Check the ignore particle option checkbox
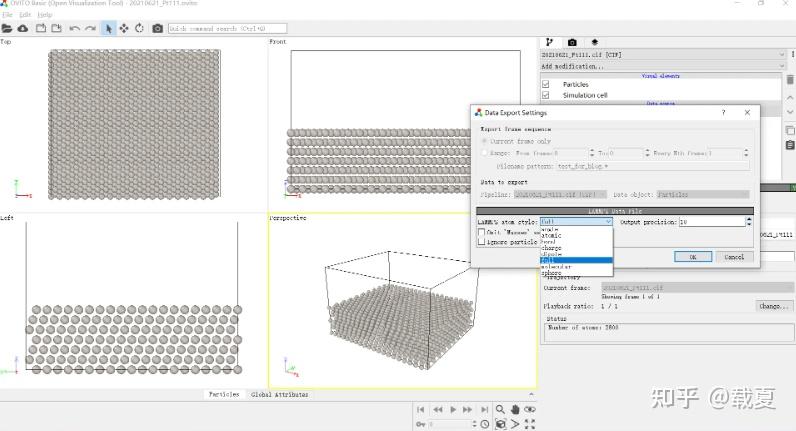Viewport: 796px width, 431px height. click(x=482, y=241)
